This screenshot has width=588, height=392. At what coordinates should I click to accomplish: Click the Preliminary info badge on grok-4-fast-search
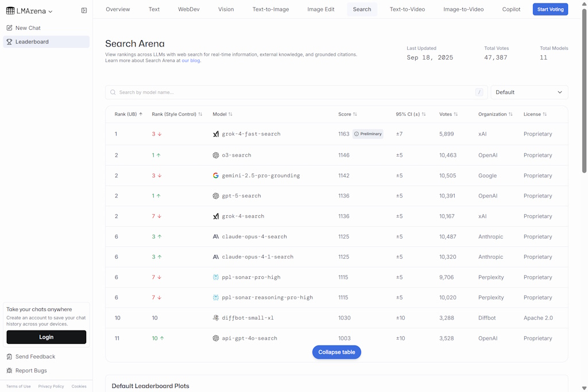[367, 134]
